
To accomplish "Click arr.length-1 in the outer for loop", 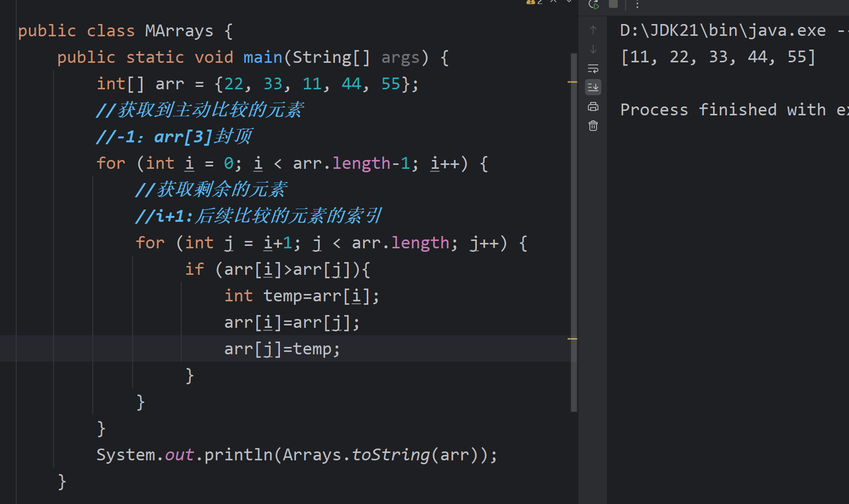I will click(x=351, y=163).
